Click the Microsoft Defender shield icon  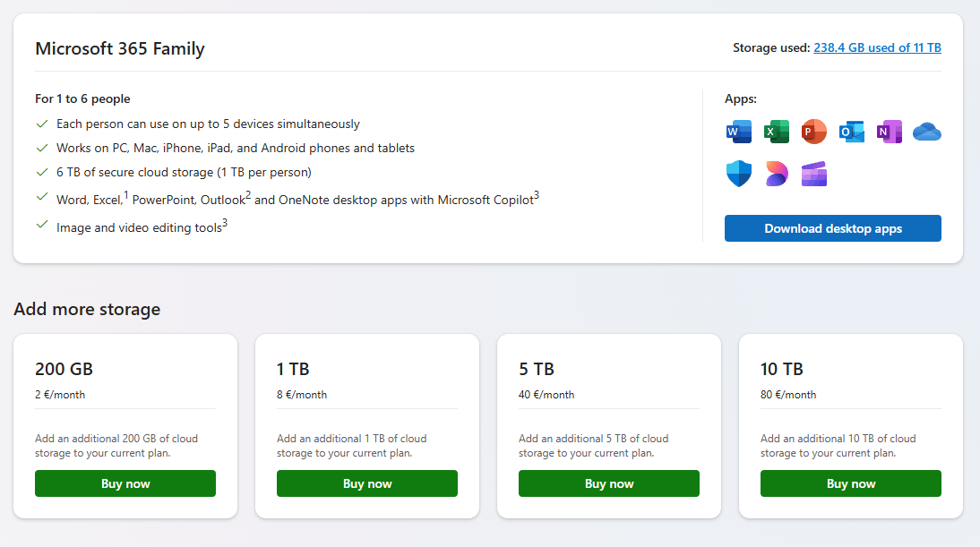tap(739, 174)
